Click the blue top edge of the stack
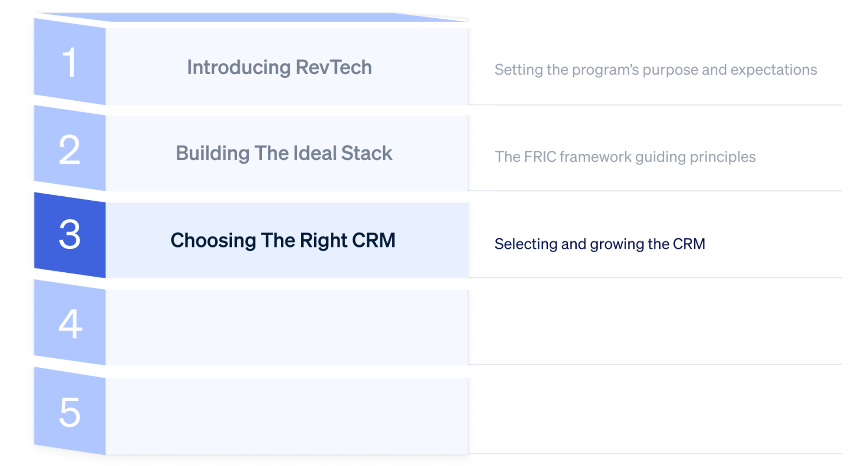This screenshot has width=868, height=466. [252, 17]
